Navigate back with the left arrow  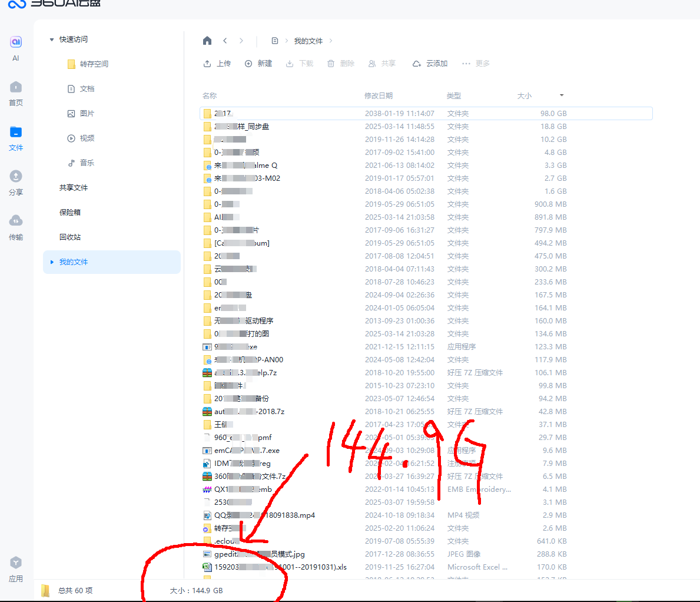[x=225, y=41]
